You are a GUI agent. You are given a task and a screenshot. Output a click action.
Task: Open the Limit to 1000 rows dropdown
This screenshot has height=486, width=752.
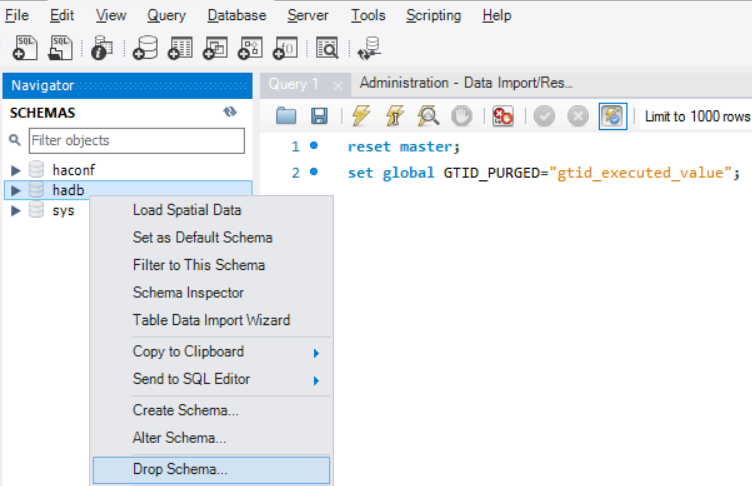coord(696,117)
